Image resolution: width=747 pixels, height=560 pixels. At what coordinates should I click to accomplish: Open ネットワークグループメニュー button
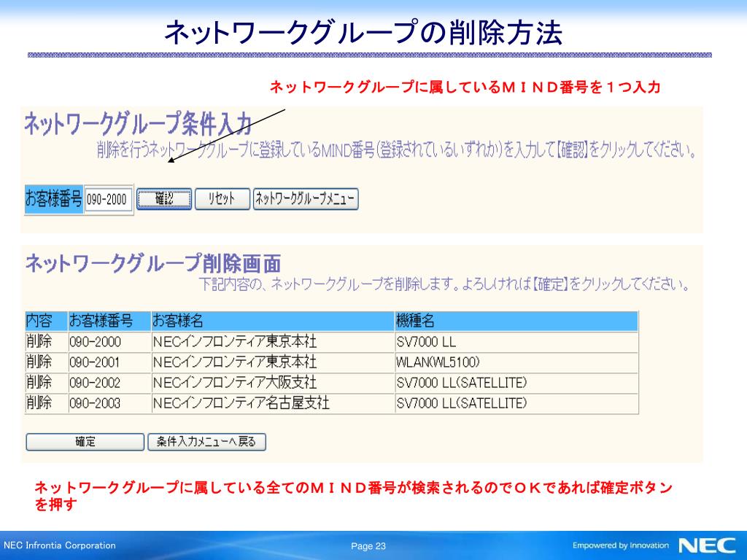click(306, 199)
